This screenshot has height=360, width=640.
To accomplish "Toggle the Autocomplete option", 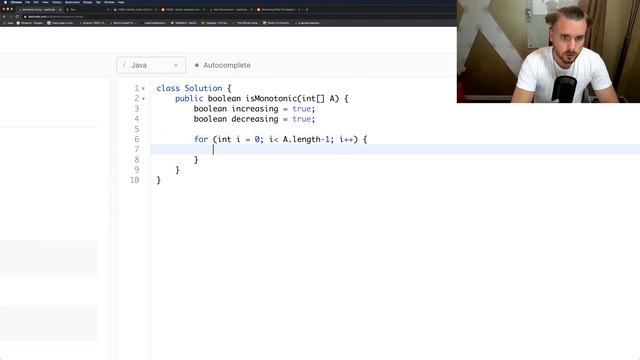I will click(x=222, y=65).
